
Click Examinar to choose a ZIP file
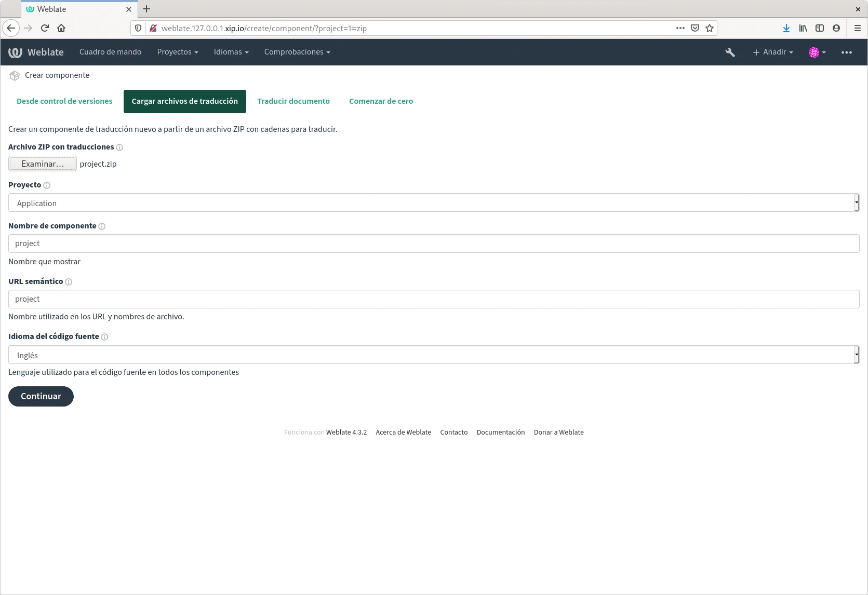(x=43, y=164)
